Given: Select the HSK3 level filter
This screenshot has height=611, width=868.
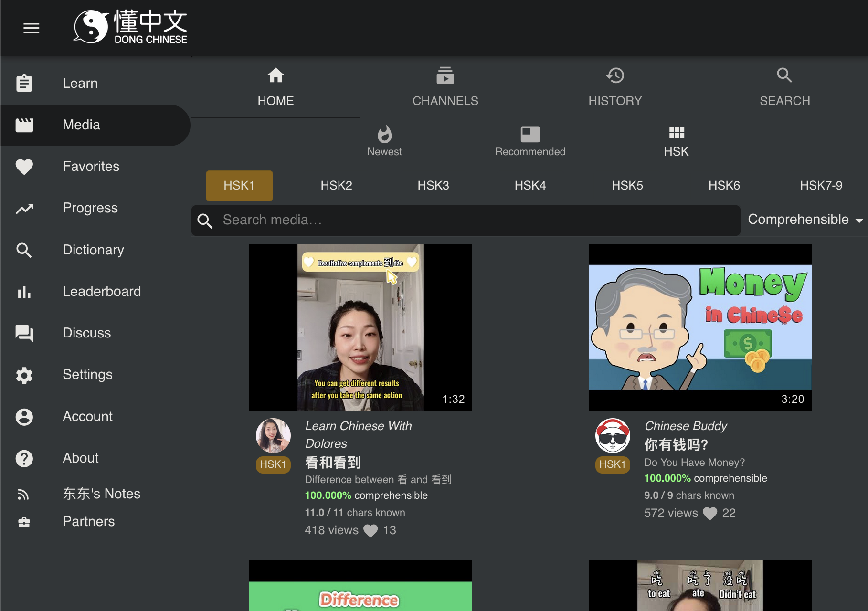Looking at the screenshot, I should coord(433,186).
